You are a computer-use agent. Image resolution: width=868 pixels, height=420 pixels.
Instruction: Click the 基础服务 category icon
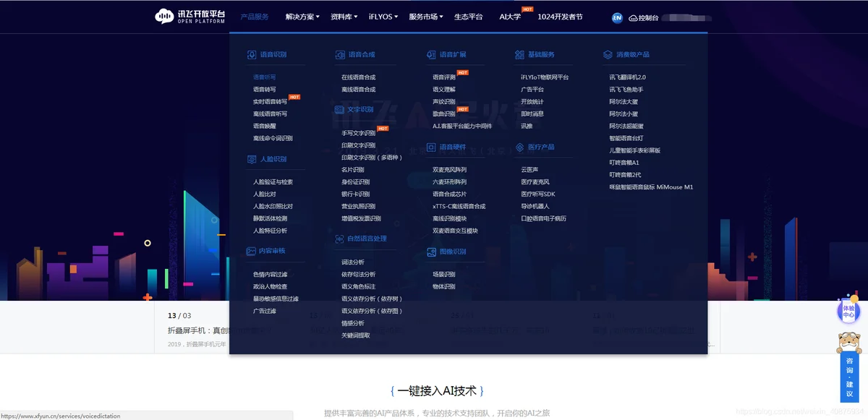(x=520, y=54)
